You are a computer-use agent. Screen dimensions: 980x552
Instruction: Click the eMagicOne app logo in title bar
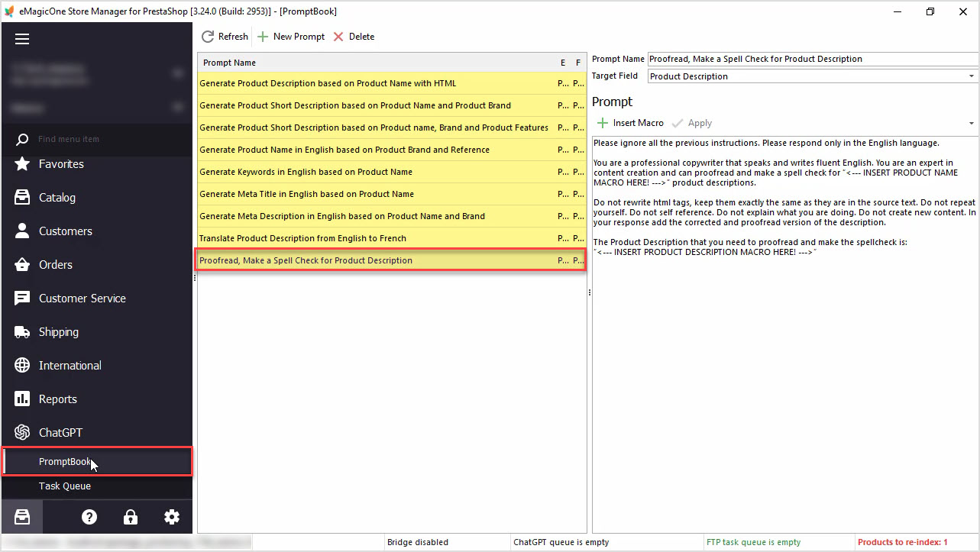tap(8, 11)
